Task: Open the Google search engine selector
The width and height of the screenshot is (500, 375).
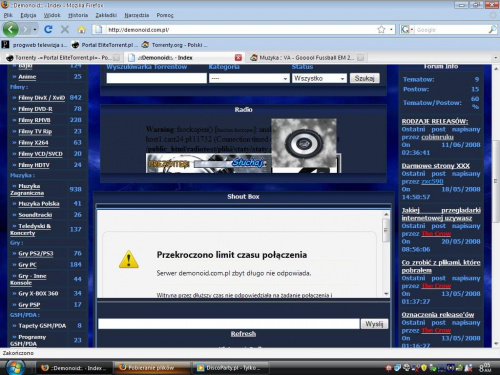Action: click(x=407, y=30)
